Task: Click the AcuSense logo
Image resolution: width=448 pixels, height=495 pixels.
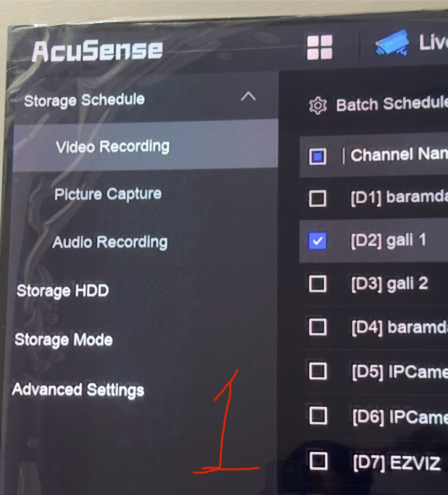Action: (x=97, y=51)
